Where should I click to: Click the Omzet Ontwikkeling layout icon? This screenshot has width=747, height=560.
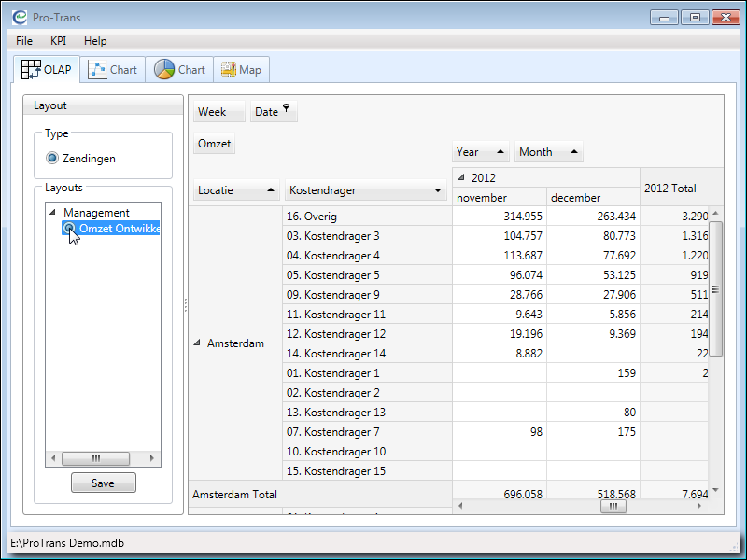click(x=70, y=229)
